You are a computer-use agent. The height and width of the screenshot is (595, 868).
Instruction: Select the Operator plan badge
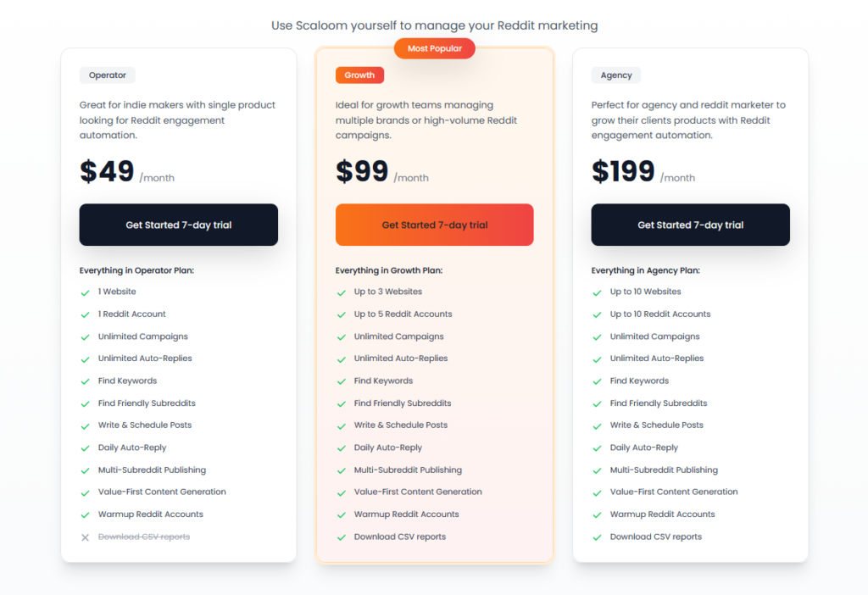108,75
